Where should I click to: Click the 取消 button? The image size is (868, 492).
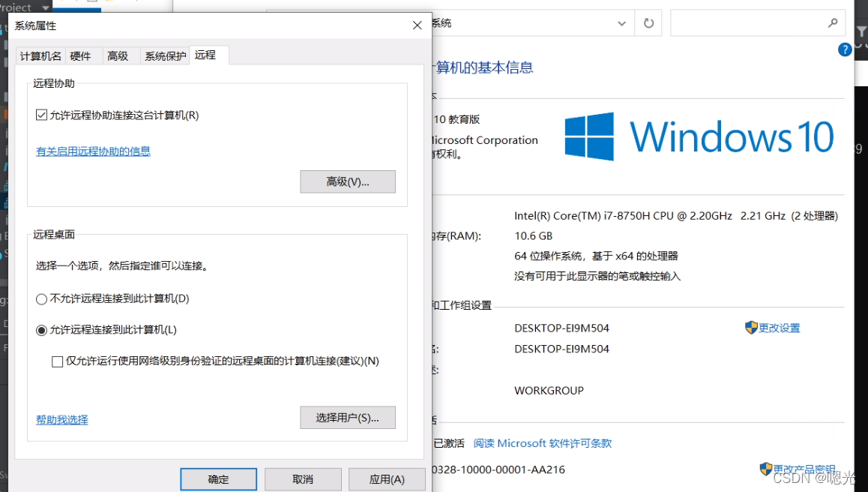click(303, 479)
